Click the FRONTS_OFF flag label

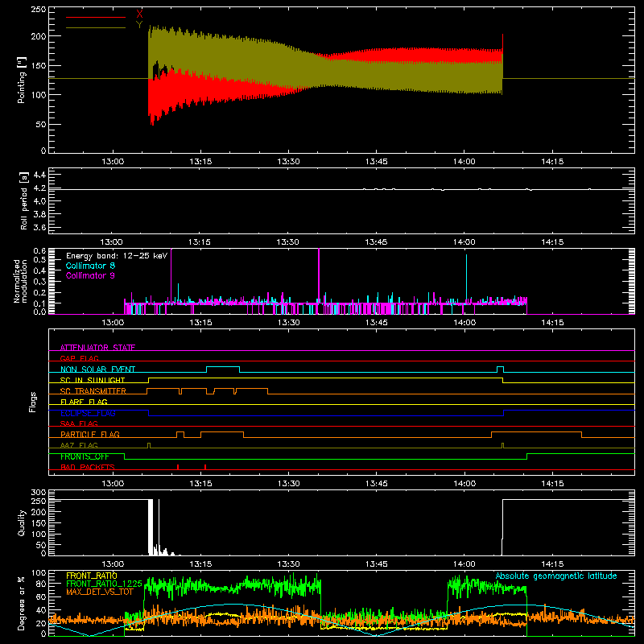85,456
